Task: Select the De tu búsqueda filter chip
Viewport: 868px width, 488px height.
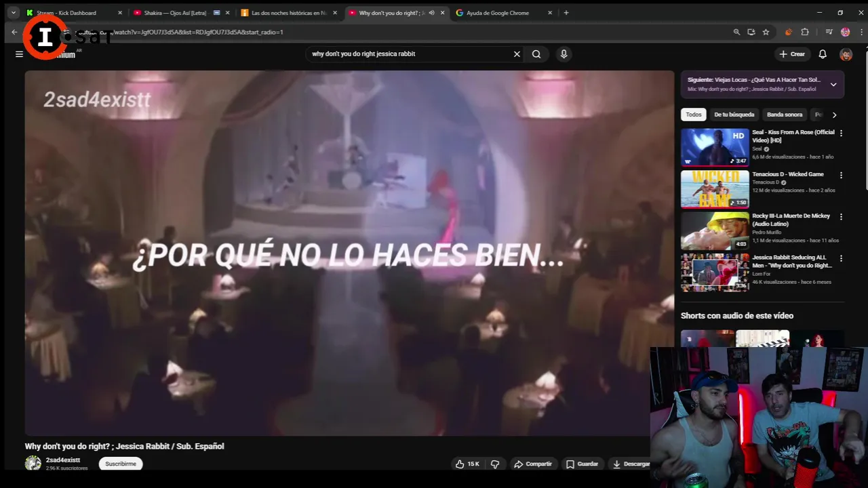Action: point(734,115)
